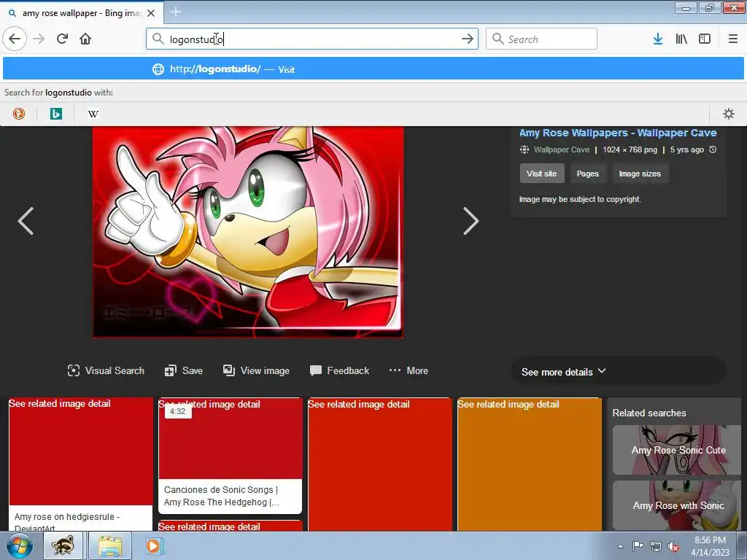Screen dimensions: 747x560
Task: Click the Action Center flag icon
Action: [638, 546]
